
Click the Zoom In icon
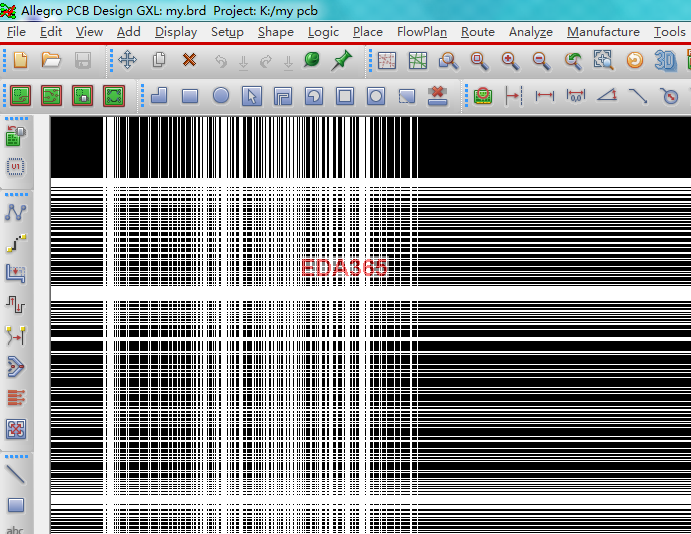(510, 60)
